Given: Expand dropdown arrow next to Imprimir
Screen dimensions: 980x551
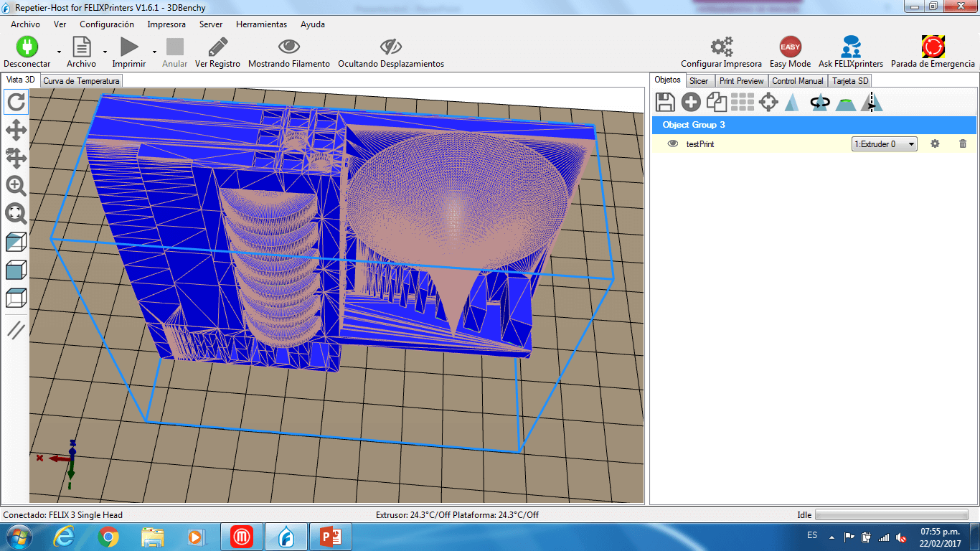Looking at the screenshot, I should point(154,52).
